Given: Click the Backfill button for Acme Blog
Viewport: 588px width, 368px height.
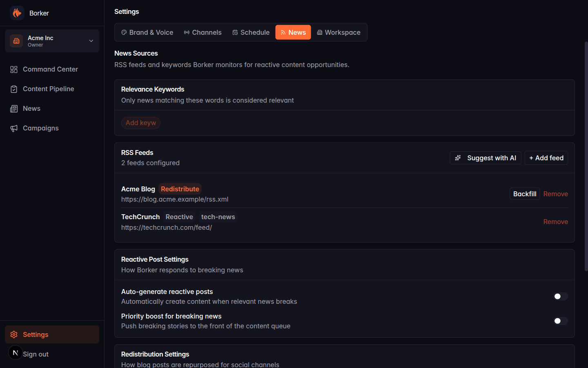Looking at the screenshot, I should click(x=524, y=193).
